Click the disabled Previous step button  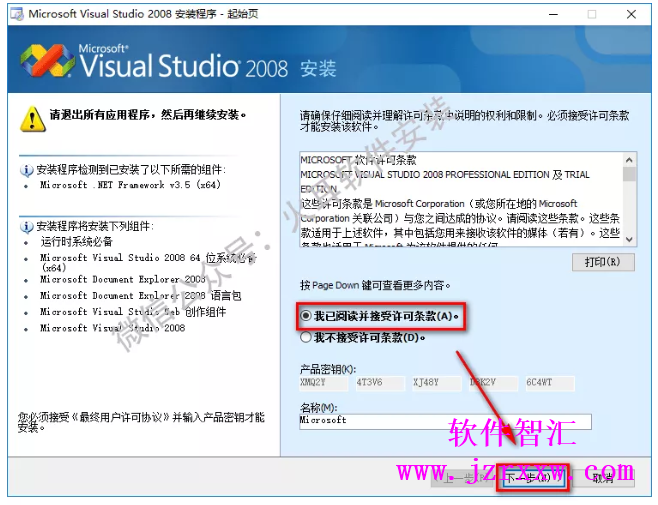point(463,477)
